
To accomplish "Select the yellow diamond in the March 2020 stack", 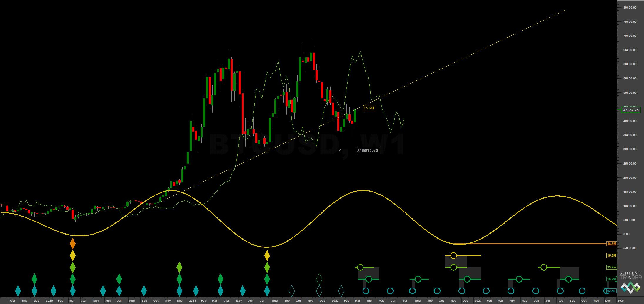I will [x=73, y=255].
